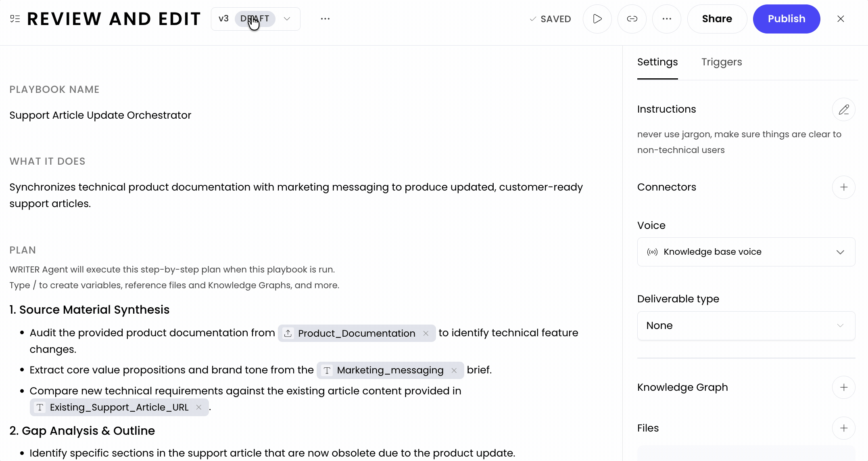
Task: Remove the Marketing_messaging variable chip
Action: 454,371
